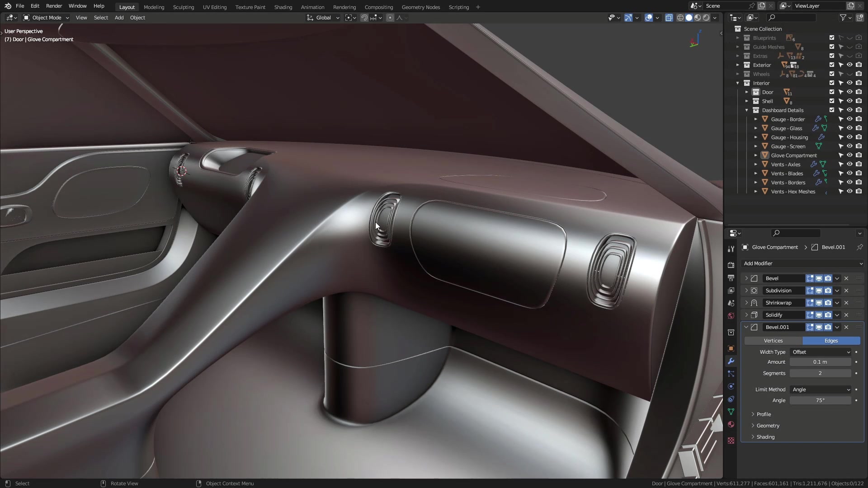This screenshot has width=868, height=488.
Task: Open the Physics properties tab icon
Action: (731, 386)
